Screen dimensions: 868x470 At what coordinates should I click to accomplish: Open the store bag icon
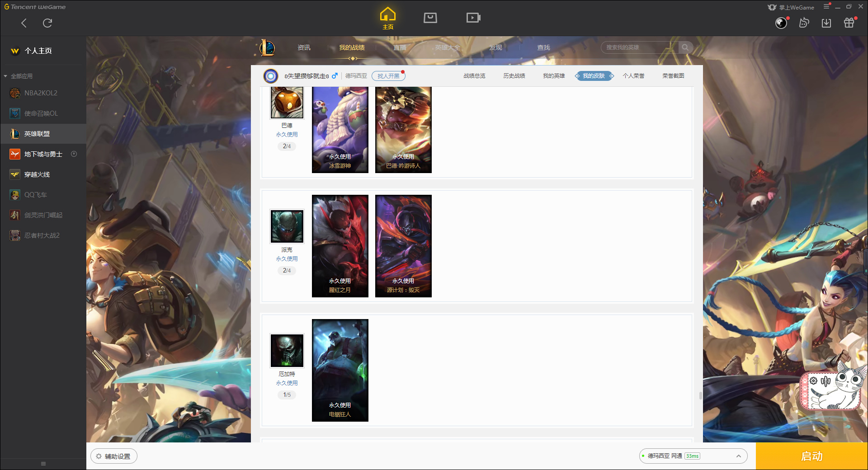click(x=430, y=18)
